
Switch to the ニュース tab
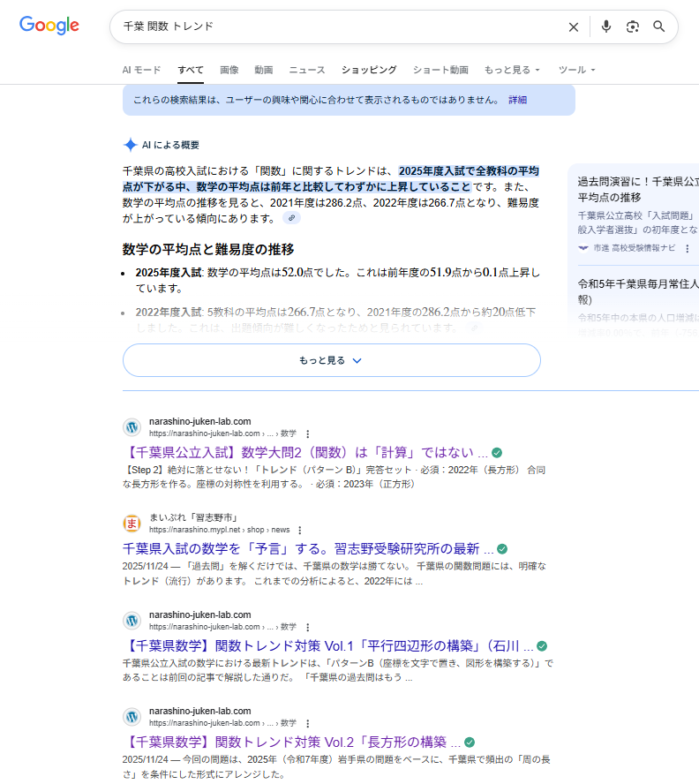pos(306,70)
